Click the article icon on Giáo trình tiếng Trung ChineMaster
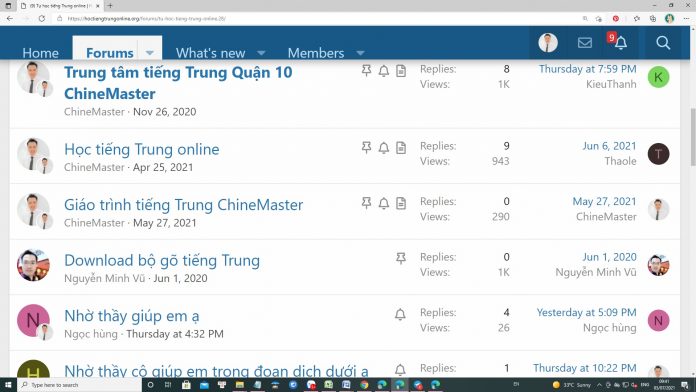This screenshot has width=696, height=392. coord(401,203)
